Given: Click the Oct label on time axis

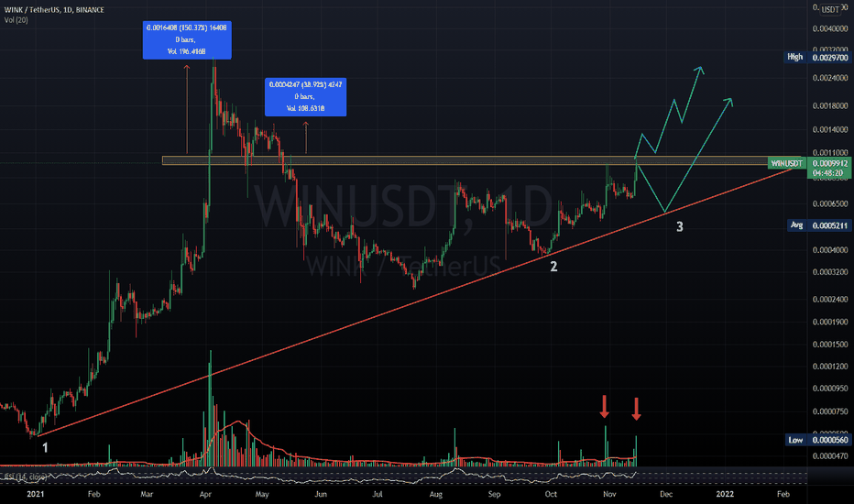Looking at the screenshot, I should pos(551,494).
